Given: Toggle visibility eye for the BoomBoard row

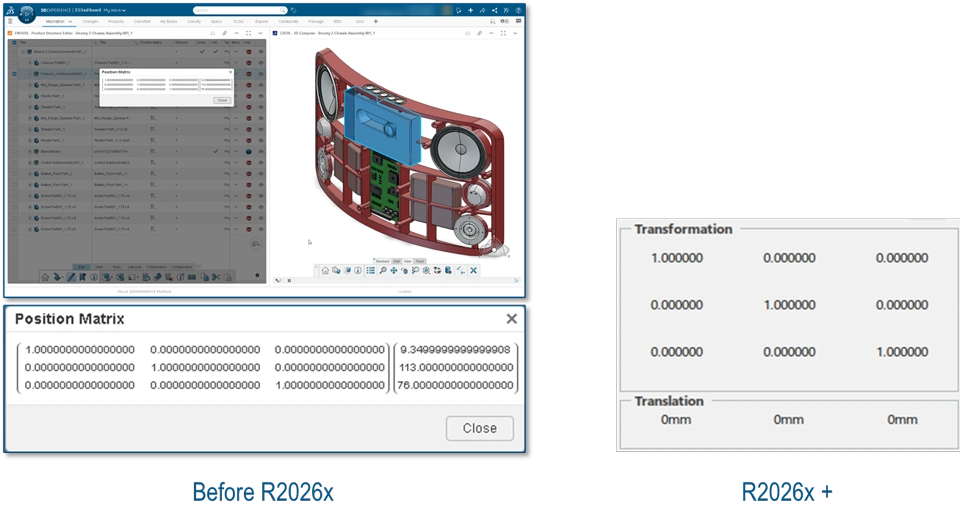Looking at the screenshot, I should click(261, 151).
